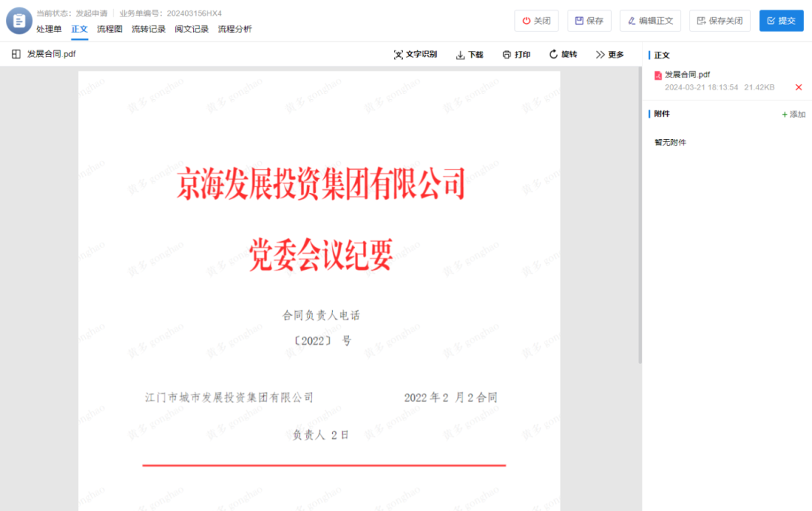Image resolution: width=812 pixels, height=511 pixels.
Task: Switch to 流程分析 tab
Action: tap(235, 29)
